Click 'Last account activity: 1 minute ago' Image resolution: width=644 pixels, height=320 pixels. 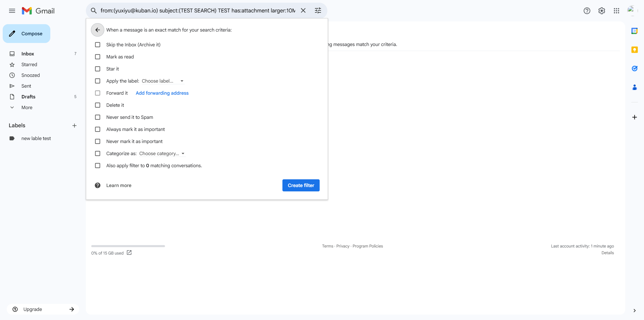[x=582, y=246]
